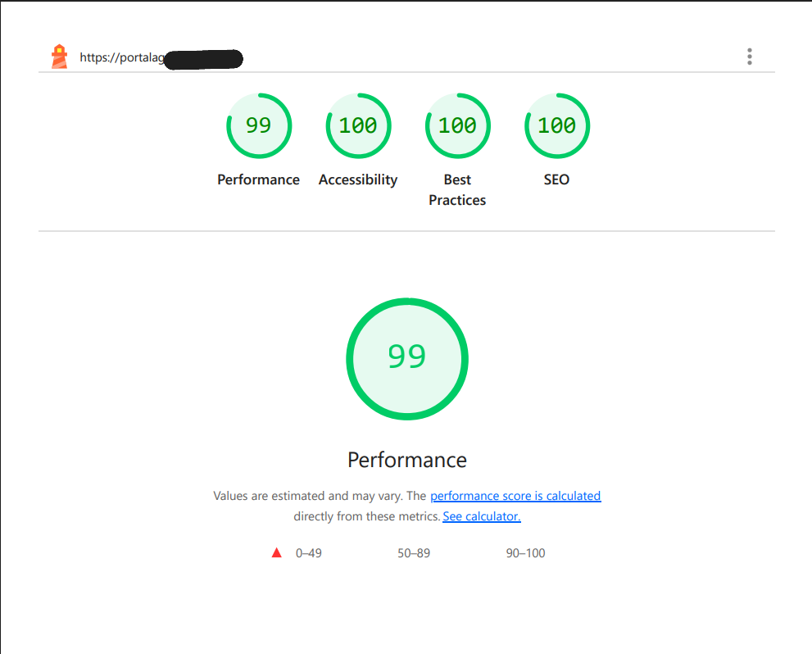
Task: Click the SEO gauge showing 100
Action: click(x=556, y=125)
